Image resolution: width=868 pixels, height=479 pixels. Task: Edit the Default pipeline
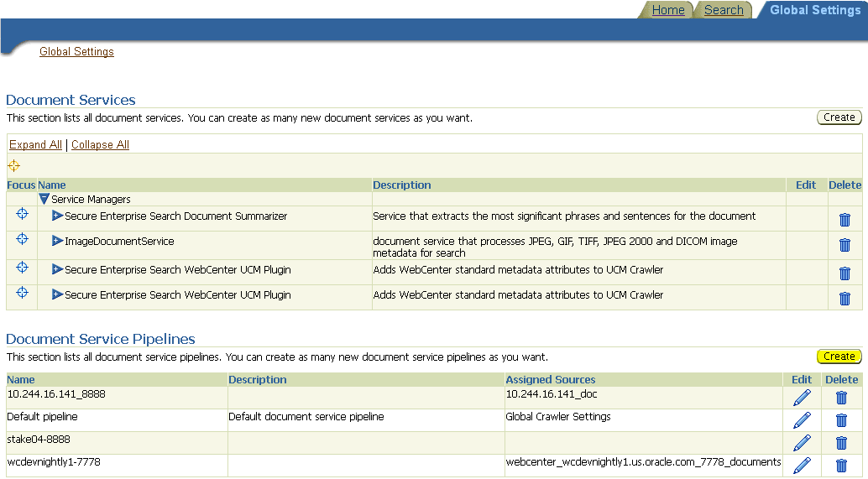[x=803, y=420]
